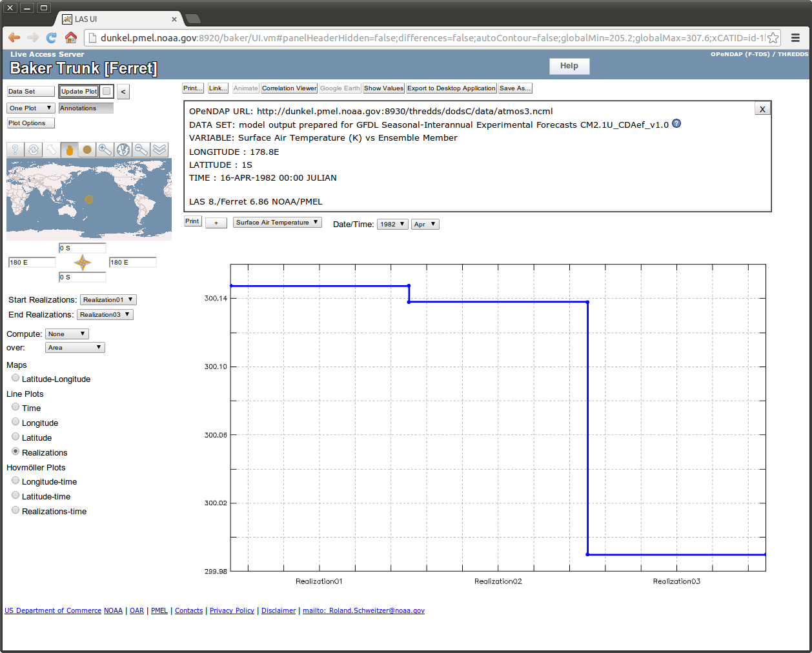
Task: Click browser back arrow
Action: pos(14,38)
